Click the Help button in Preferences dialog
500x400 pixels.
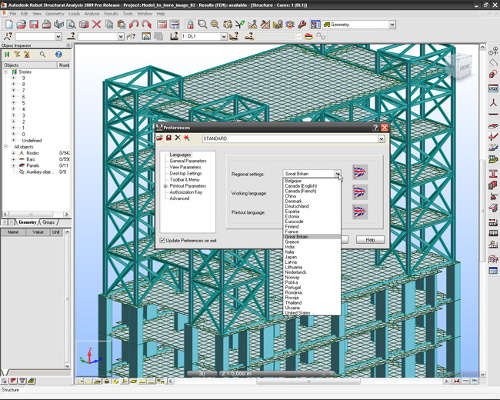tap(370, 240)
